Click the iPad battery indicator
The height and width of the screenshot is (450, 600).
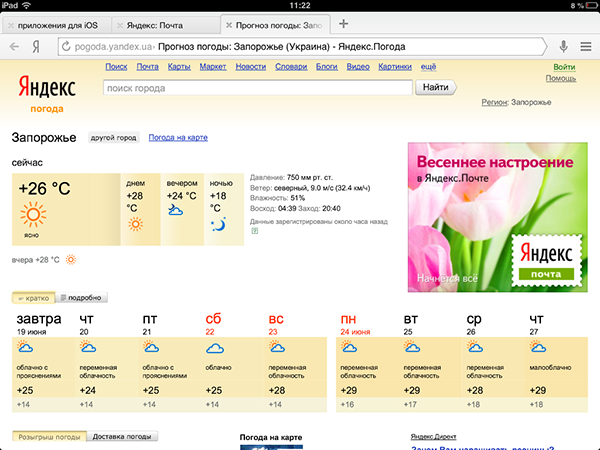(x=590, y=5)
